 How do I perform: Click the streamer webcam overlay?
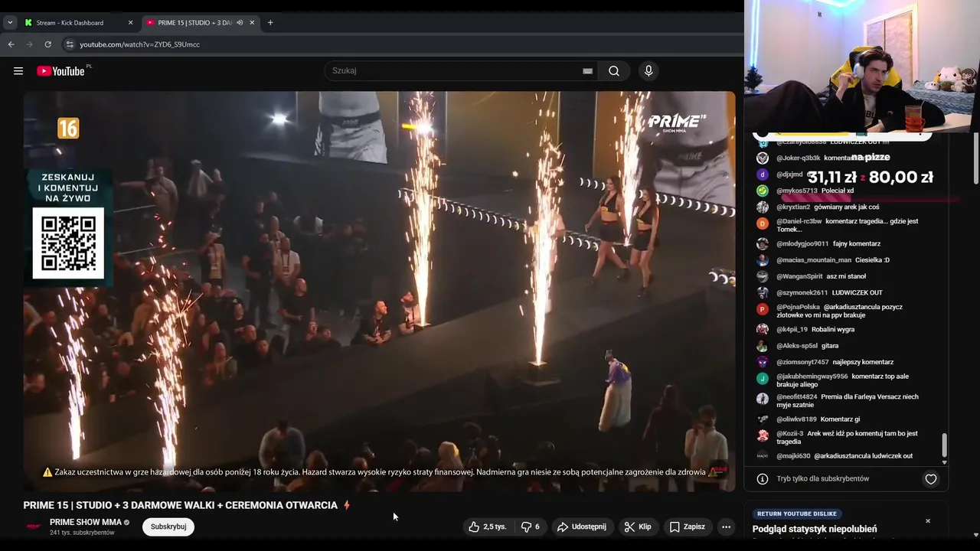(862, 67)
